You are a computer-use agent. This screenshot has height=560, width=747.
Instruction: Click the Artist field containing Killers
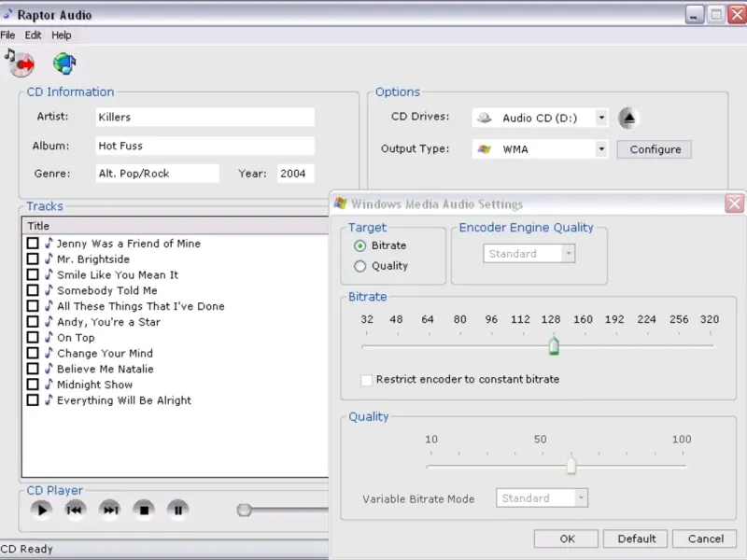click(204, 118)
